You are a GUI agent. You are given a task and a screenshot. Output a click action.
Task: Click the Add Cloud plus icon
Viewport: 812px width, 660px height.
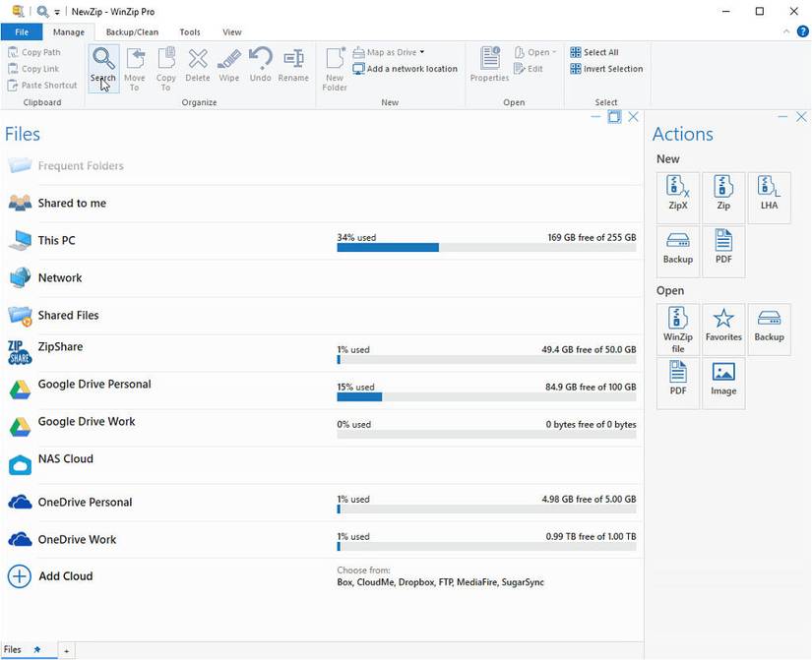[19, 576]
